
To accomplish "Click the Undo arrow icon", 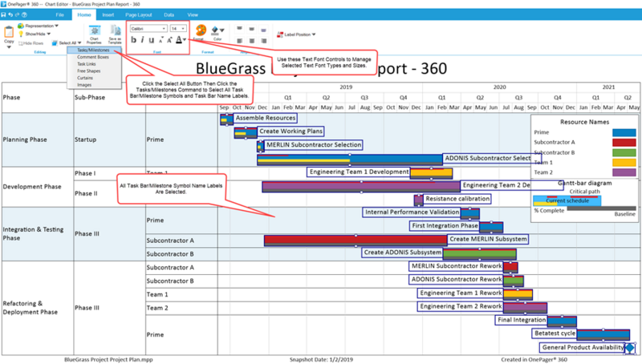I will click(x=10, y=14).
